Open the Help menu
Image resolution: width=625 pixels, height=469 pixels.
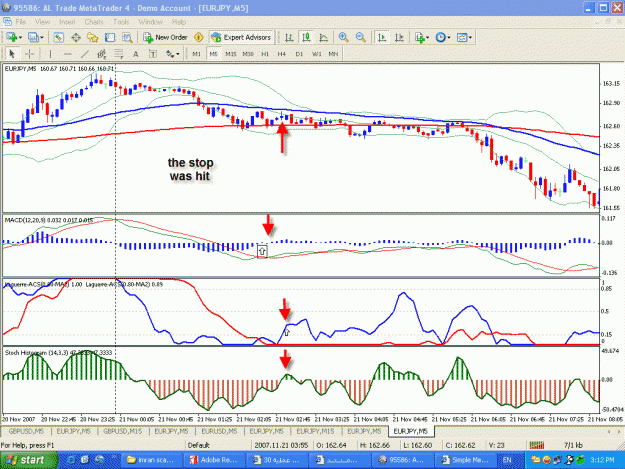pyautogui.click(x=179, y=22)
